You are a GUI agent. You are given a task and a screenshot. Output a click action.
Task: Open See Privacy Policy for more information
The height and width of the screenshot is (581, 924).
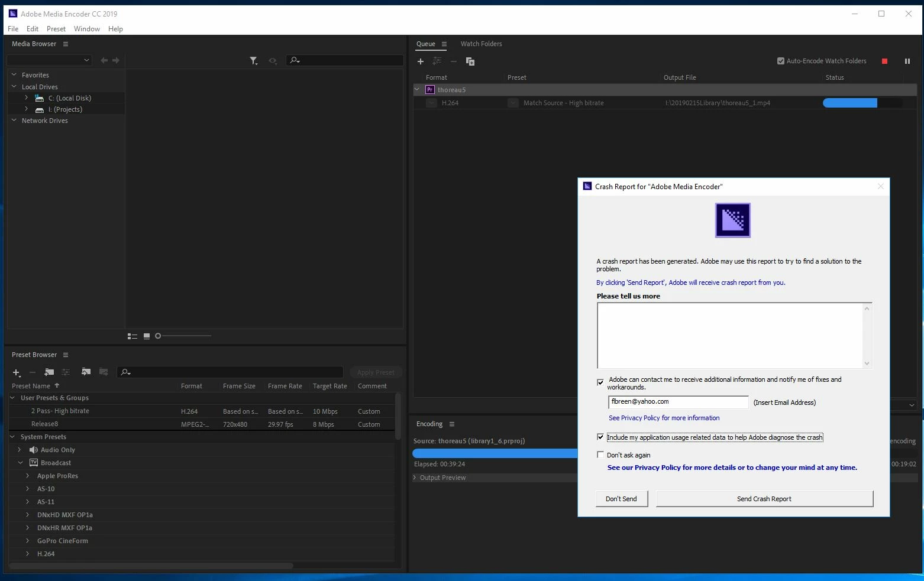(x=664, y=418)
